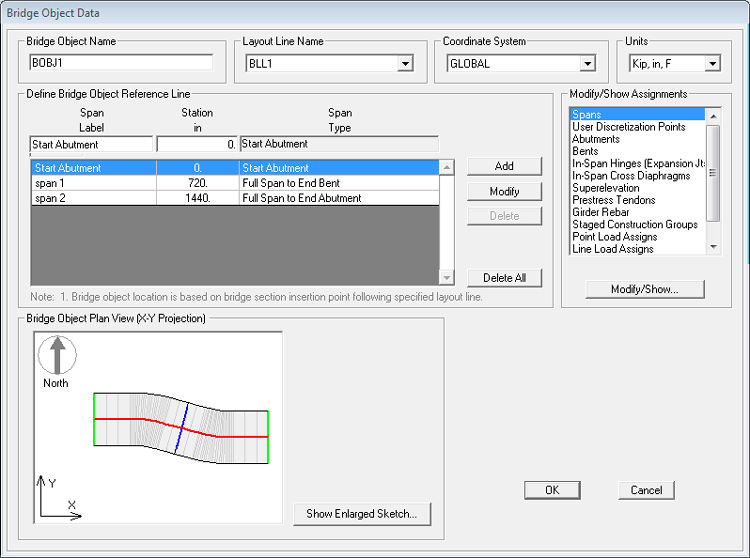Choose Superelevation from the assignments list
This screenshot has height=558, width=750.
(605, 188)
